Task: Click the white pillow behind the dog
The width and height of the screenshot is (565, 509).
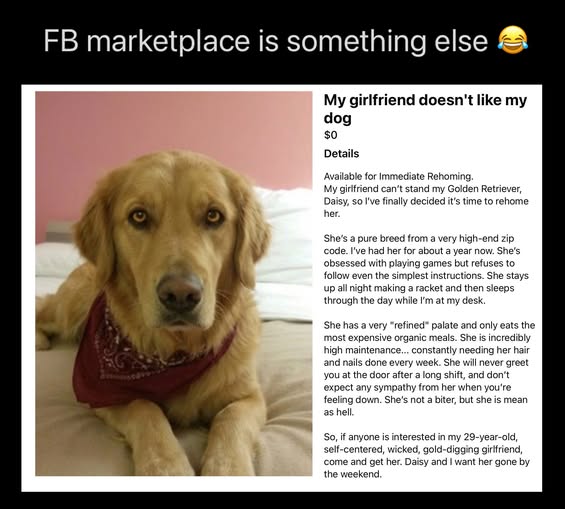Action: point(285,252)
